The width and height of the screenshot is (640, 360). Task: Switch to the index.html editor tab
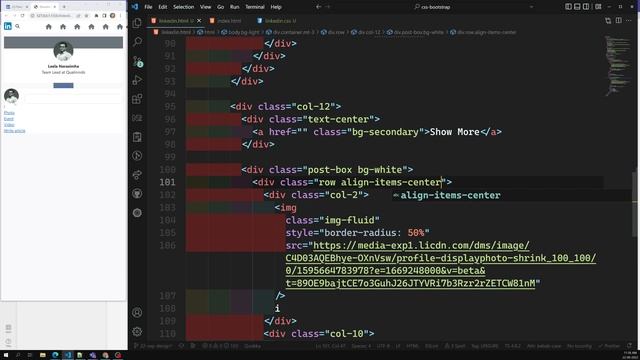(227, 21)
